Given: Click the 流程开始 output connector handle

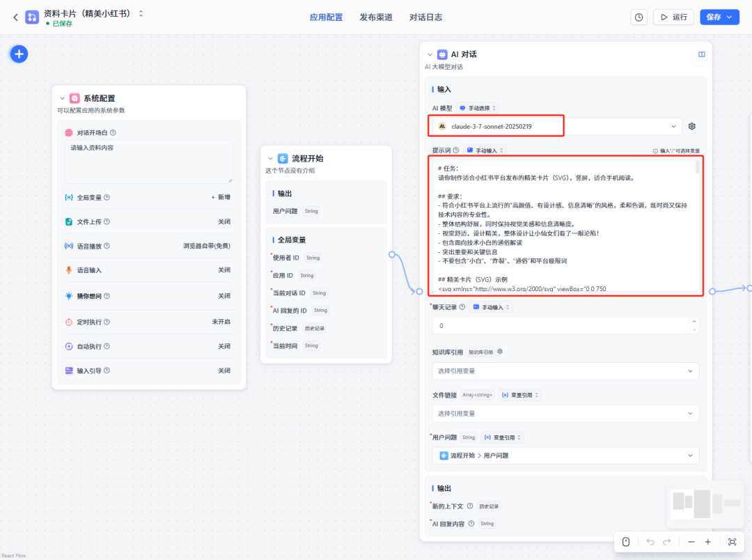Looking at the screenshot, I should [392, 254].
